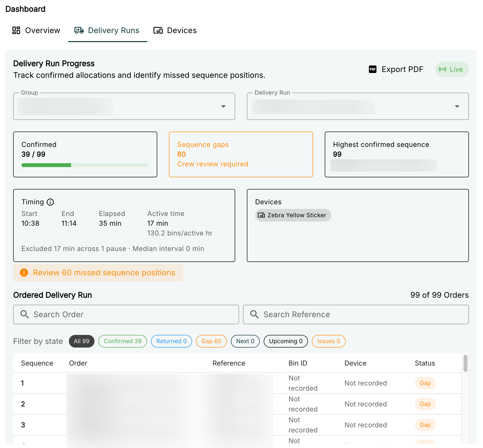Open the Group dropdown
Image resolution: width=483 pixels, height=448 pixels.
click(x=124, y=106)
